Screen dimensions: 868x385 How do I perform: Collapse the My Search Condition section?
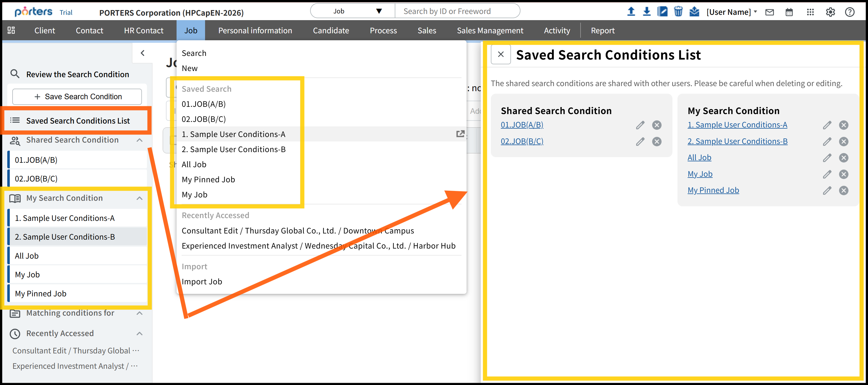[139, 198]
